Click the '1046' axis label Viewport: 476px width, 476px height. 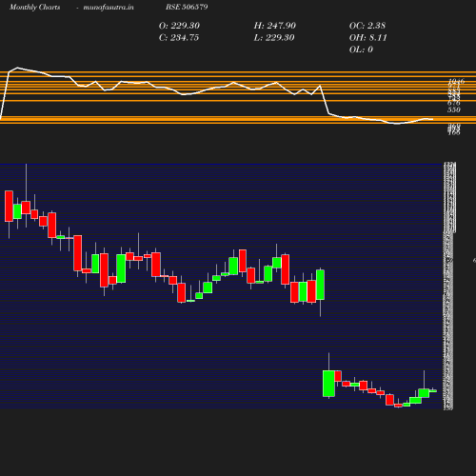click(x=456, y=81)
